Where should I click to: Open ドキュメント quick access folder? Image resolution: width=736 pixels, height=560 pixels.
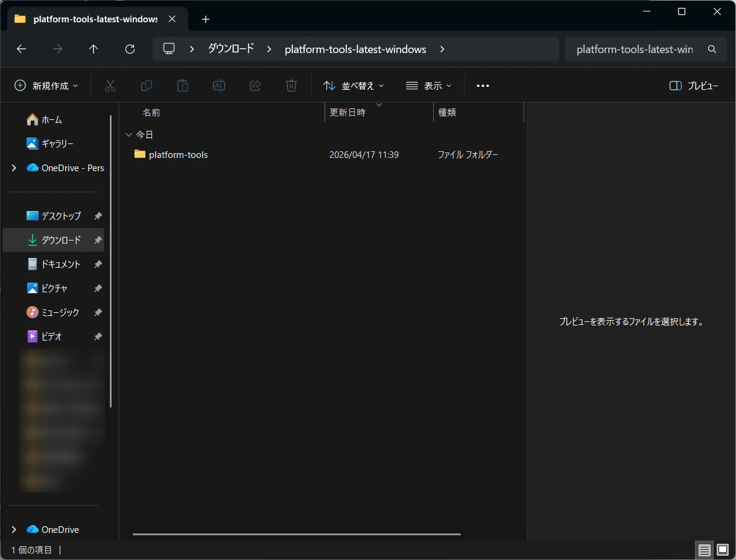coord(53,264)
